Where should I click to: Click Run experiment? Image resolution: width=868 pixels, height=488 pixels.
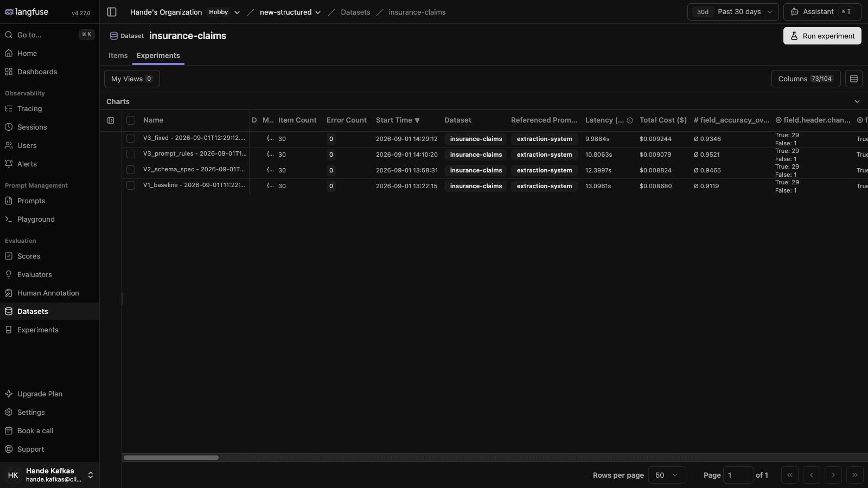pyautogui.click(x=822, y=36)
